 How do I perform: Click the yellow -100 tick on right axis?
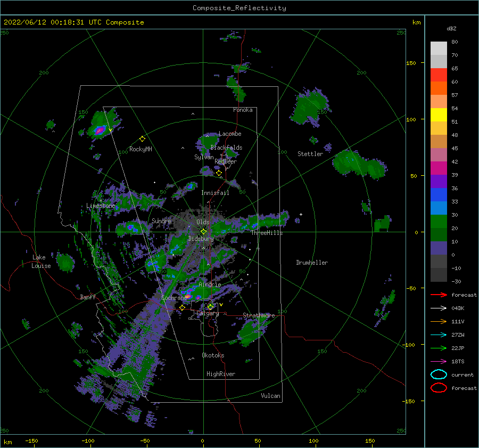pos(409,345)
